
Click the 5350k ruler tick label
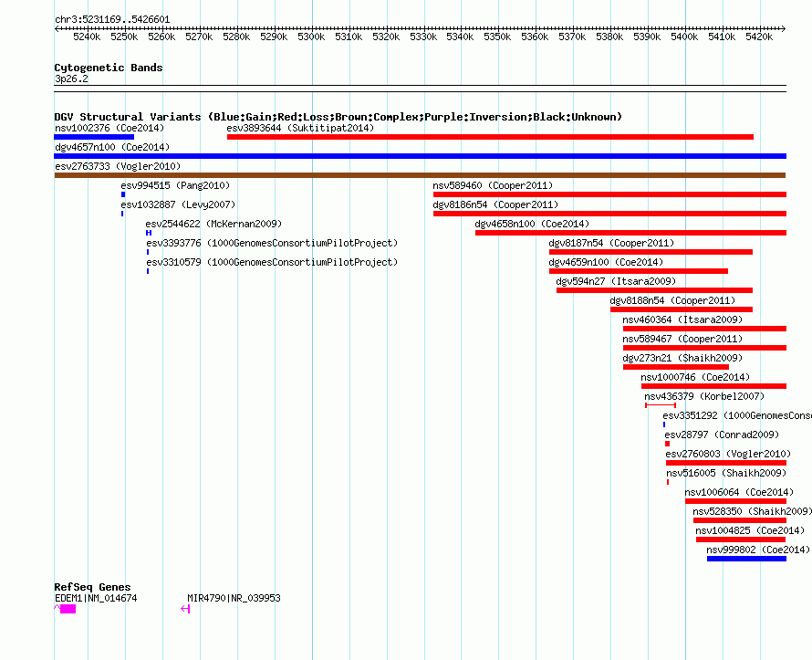click(497, 37)
